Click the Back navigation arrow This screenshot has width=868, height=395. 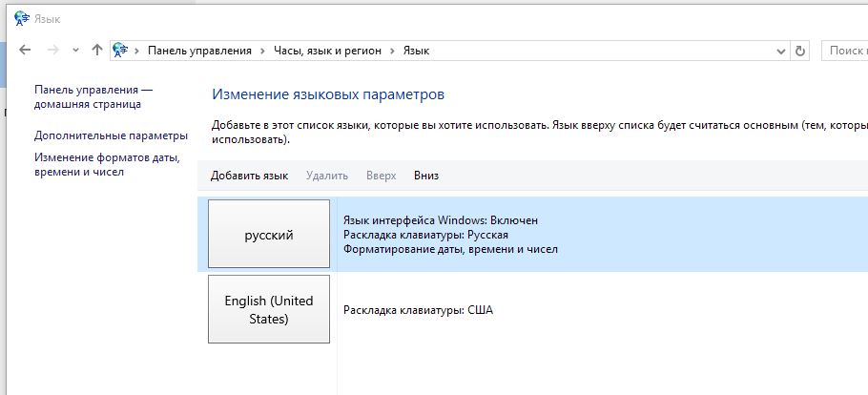[25, 51]
